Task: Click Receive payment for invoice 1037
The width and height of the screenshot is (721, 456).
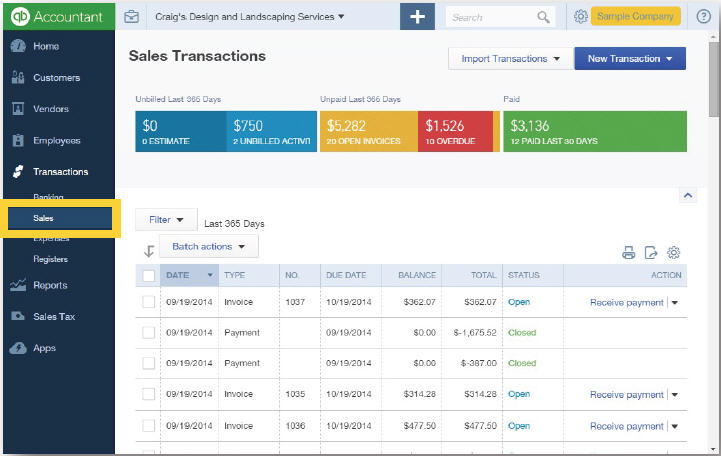Action: click(626, 302)
